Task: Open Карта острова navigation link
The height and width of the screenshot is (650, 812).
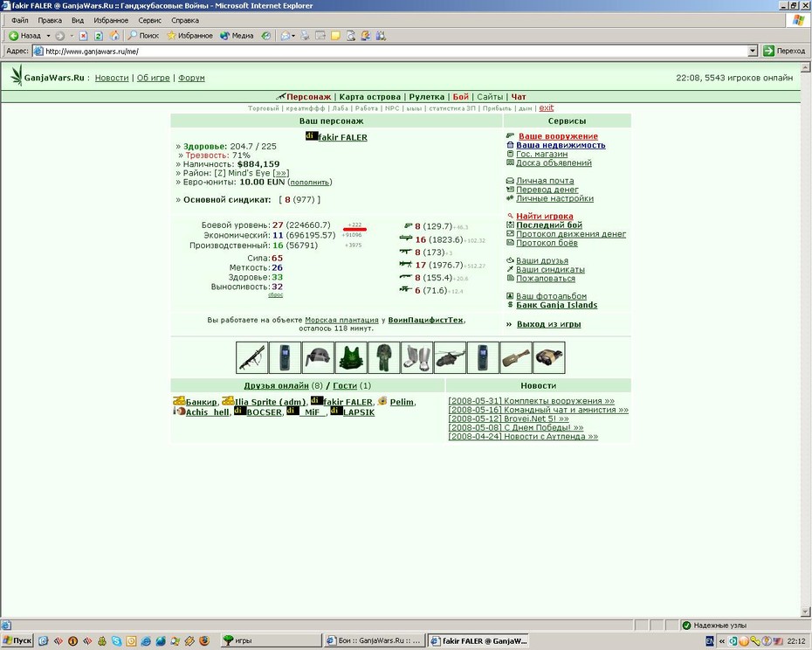Action: (x=369, y=97)
